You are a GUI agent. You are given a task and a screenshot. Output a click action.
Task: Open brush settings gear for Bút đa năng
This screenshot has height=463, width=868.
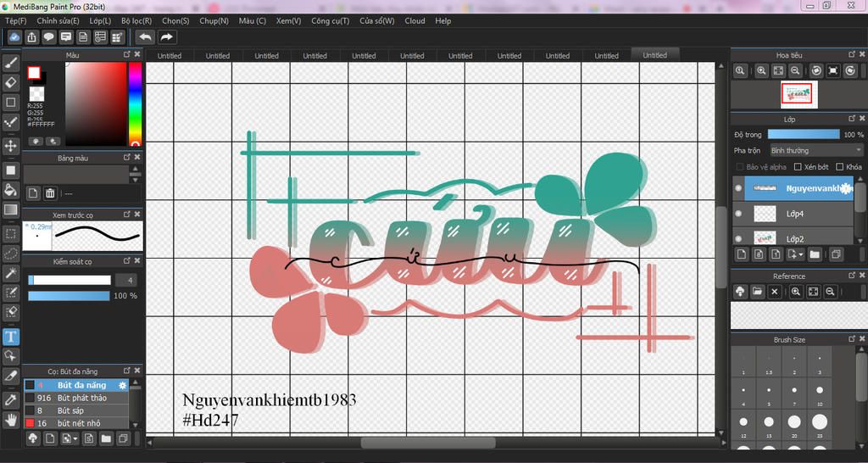123,385
